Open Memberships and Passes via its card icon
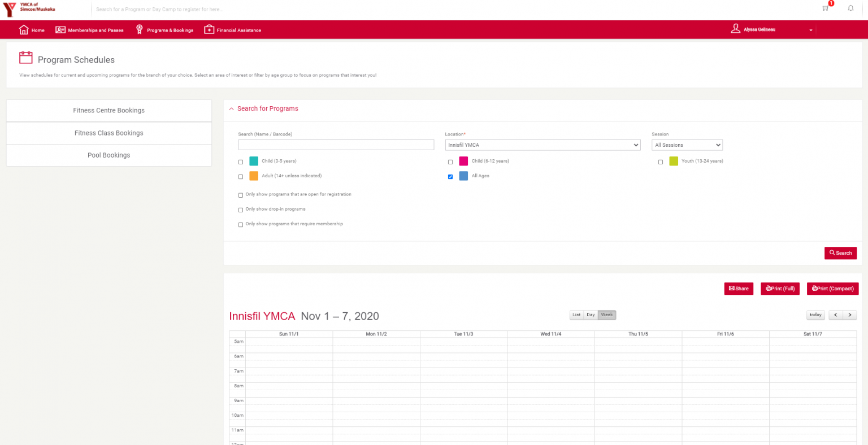Screen dimensions: 868x445 pos(60,29)
